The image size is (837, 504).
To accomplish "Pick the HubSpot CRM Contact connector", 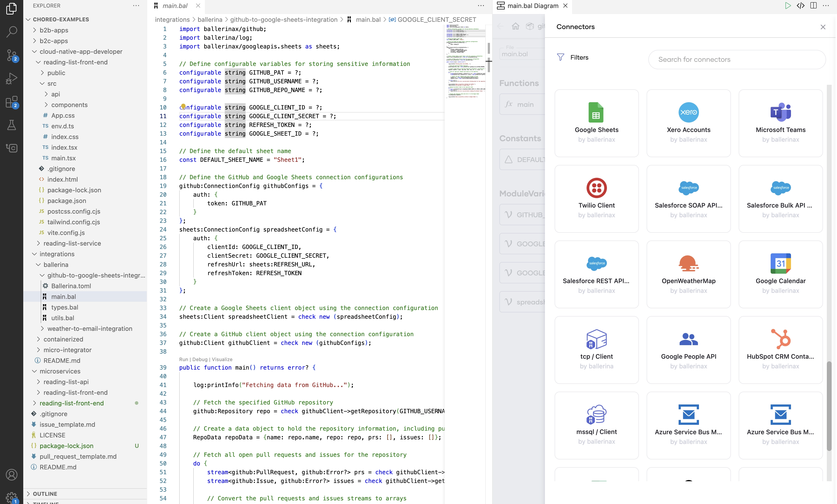I will tap(781, 350).
